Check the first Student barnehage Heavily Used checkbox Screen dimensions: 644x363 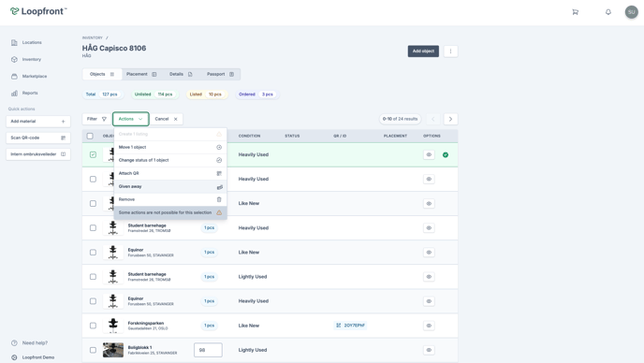tap(93, 228)
